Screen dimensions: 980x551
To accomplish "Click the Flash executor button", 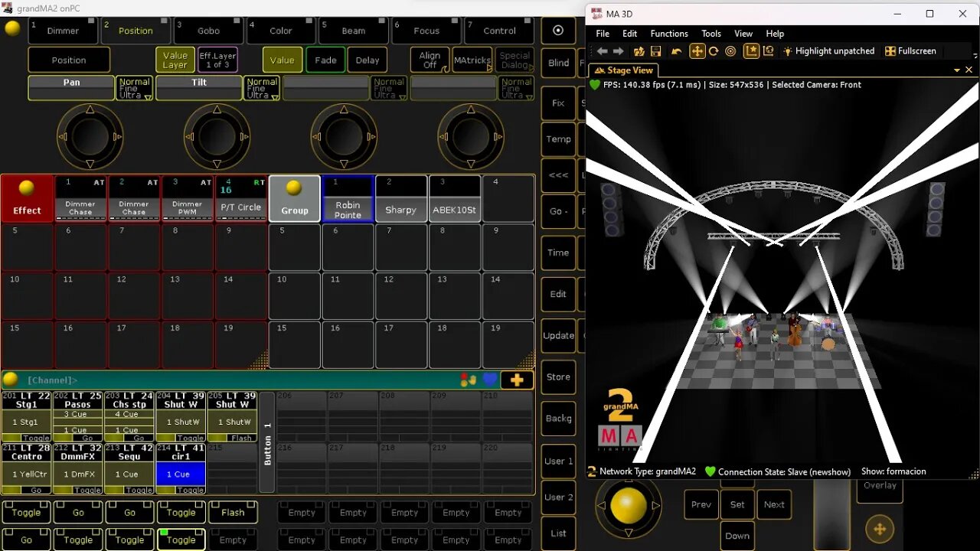I will pos(233,512).
